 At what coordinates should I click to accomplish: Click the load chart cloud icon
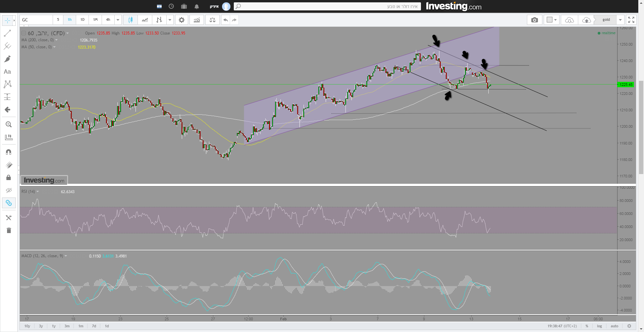pos(569,20)
